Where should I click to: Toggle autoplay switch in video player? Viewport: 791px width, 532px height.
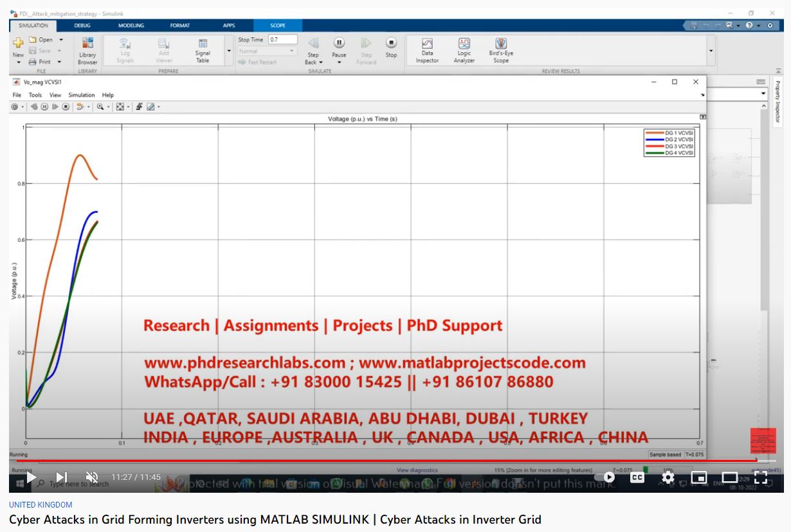pyautogui.click(x=605, y=477)
